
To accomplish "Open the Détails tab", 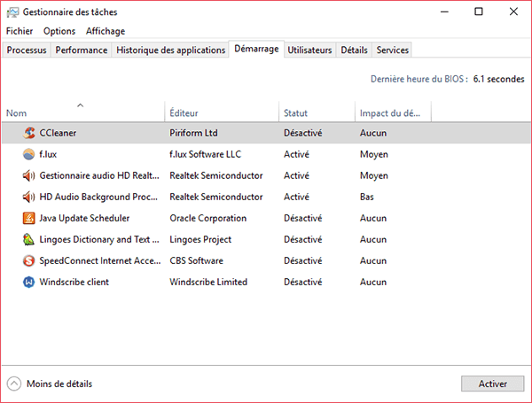I will pos(354,50).
